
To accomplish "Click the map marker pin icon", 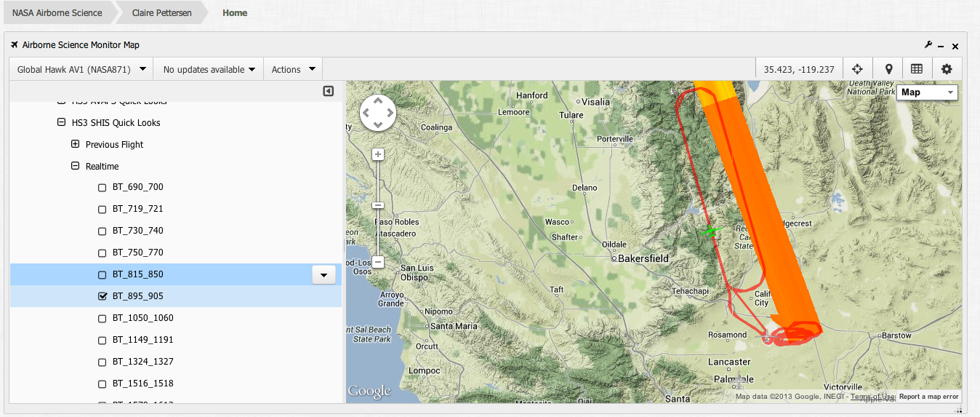I will pos(888,69).
